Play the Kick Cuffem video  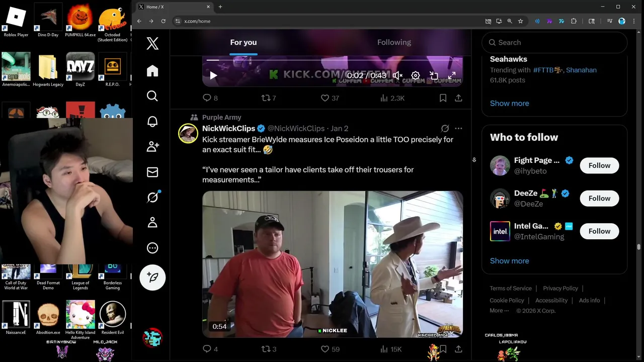(x=213, y=76)
